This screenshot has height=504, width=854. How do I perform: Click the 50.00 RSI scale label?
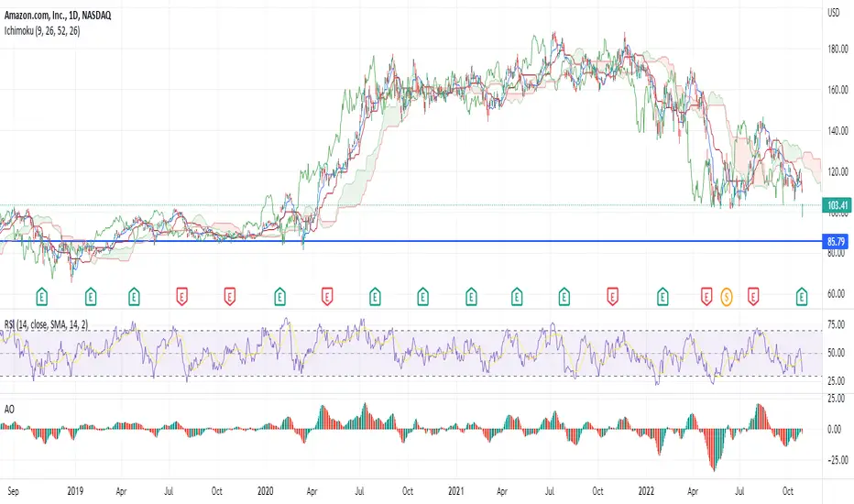pyautogui.click(x=836, y=353)
